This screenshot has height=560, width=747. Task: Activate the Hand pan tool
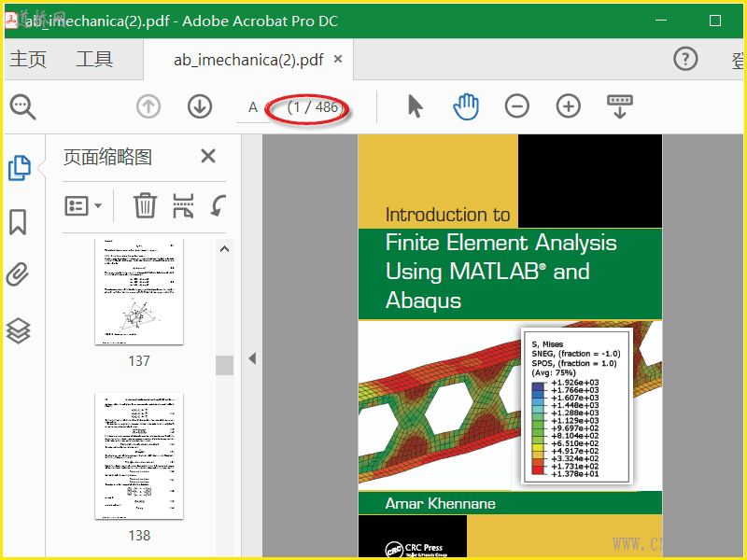pyautogui.click(x=466, y=106)
